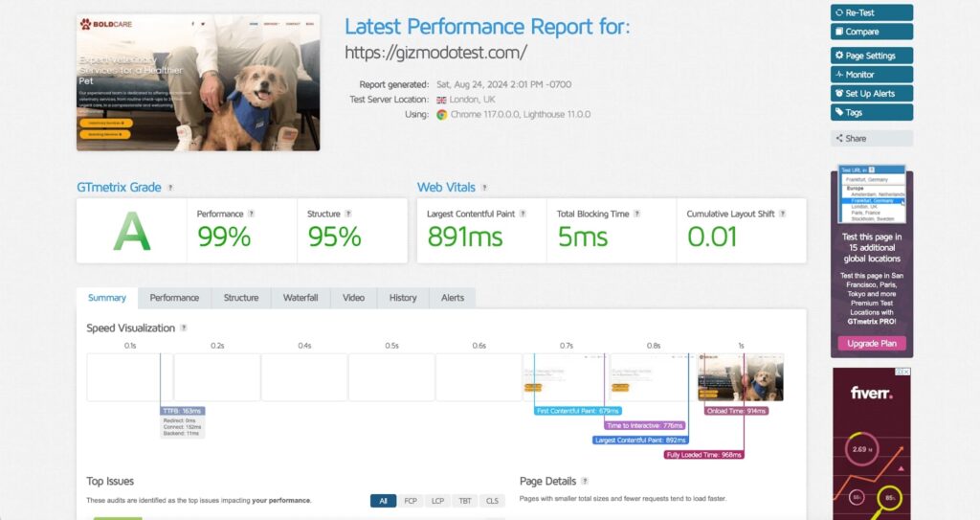Click the Fully Loaded Time marker
The width and height of the screenshot is (980, 520).
[x=703, y=455]
